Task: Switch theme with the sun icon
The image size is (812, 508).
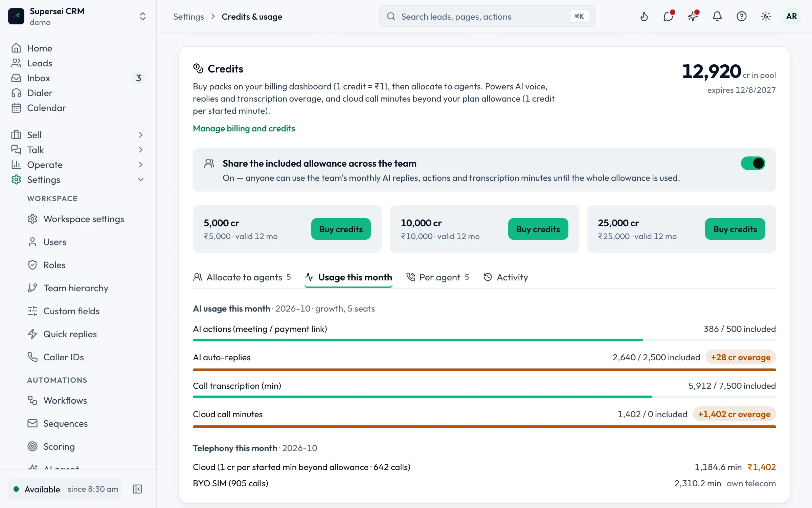Action: click(x=766, y=16)
